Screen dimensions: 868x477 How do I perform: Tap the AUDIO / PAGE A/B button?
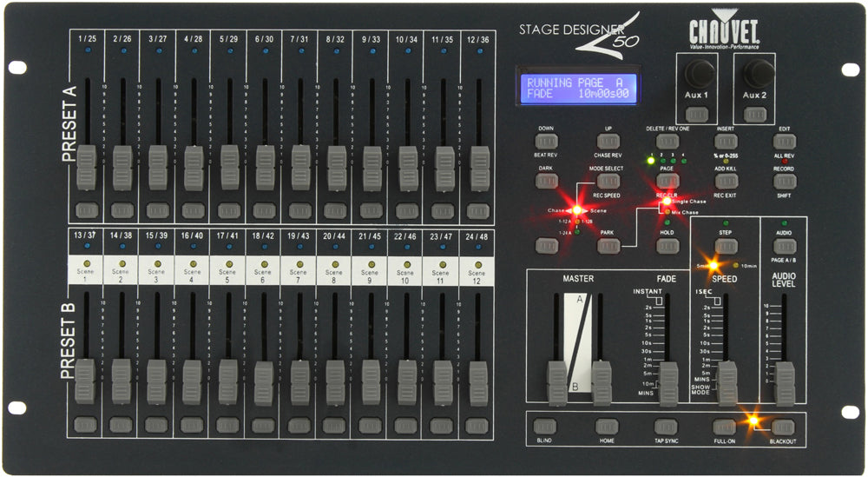785,246
